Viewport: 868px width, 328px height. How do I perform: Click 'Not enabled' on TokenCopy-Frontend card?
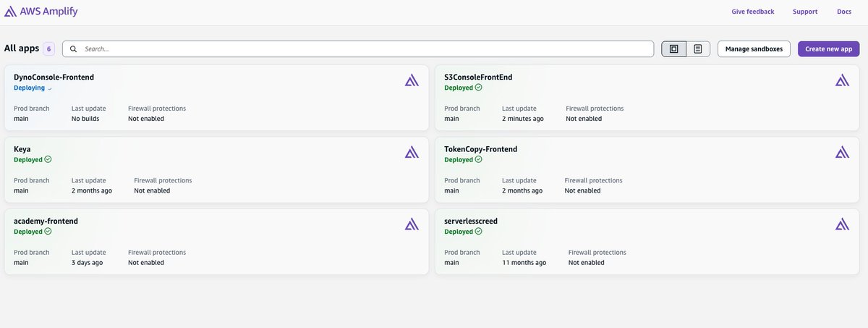point(582,190)
